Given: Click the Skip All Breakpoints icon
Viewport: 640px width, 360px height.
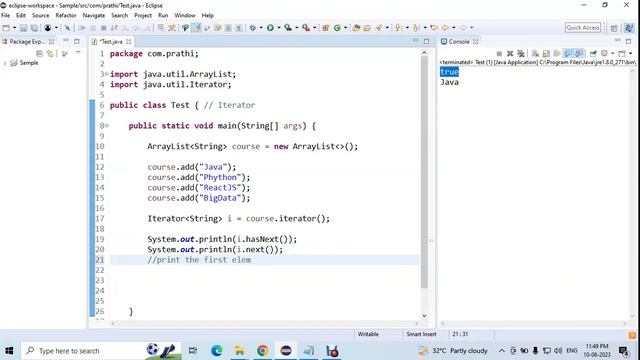Looking at the screenshot, I should point(67,28).
